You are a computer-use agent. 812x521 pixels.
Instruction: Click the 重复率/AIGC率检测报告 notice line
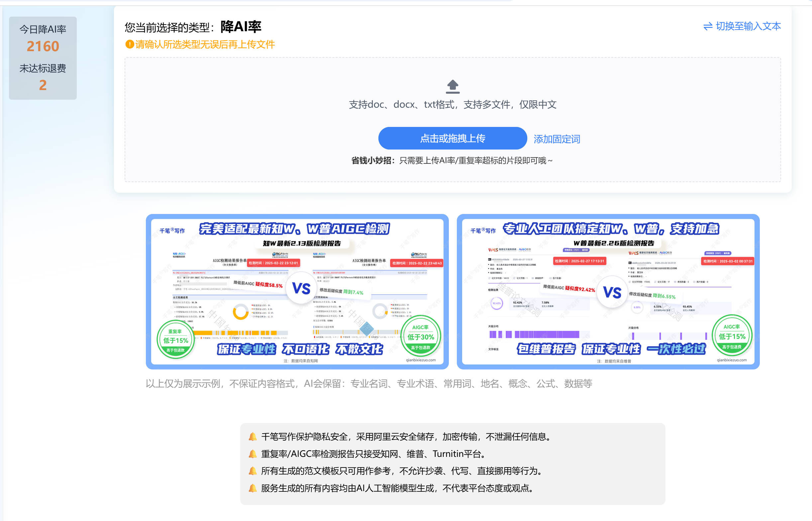375,454
